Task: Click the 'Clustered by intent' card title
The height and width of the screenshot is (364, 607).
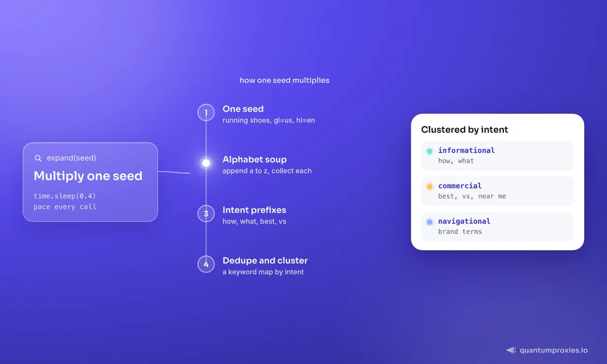Action: 464,130
